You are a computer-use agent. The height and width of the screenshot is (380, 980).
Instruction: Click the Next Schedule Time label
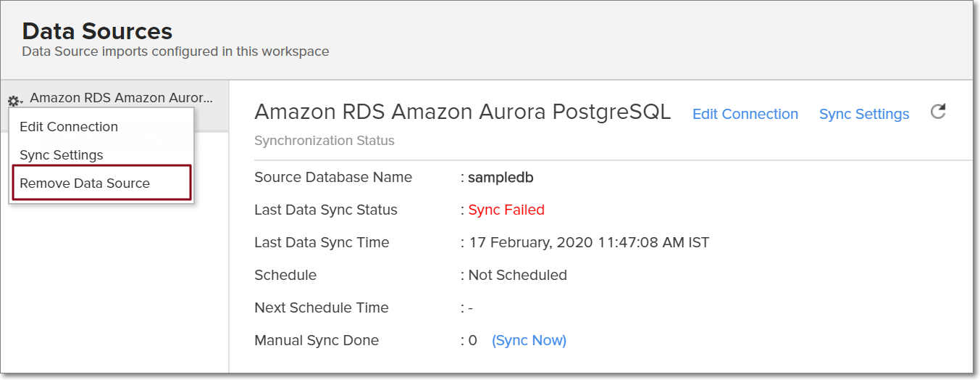pyautogui.click(x=322, y=308)
